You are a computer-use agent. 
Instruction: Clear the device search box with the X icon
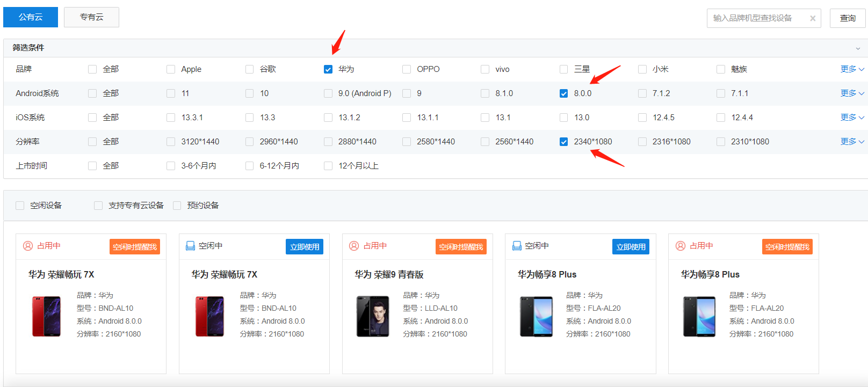(x=813, y=18)
